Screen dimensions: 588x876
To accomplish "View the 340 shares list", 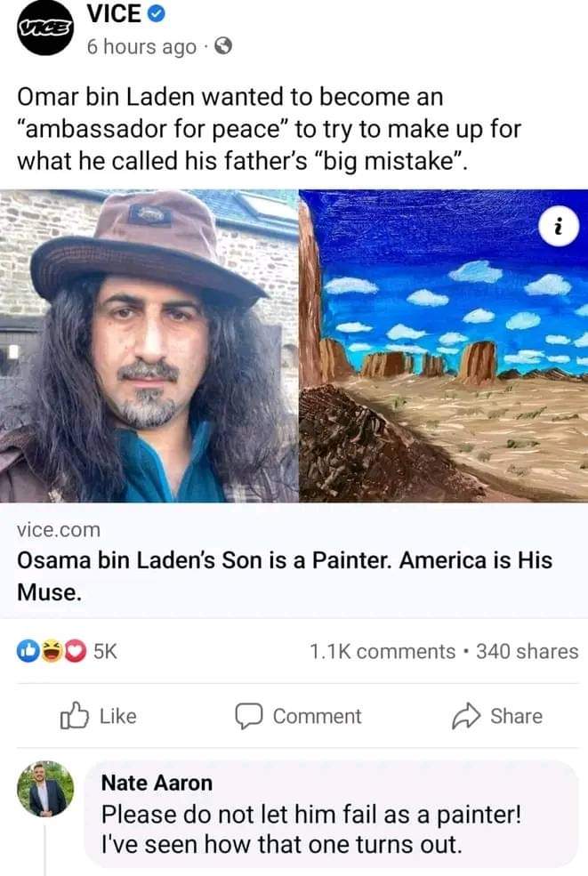I will pos(527,651).
